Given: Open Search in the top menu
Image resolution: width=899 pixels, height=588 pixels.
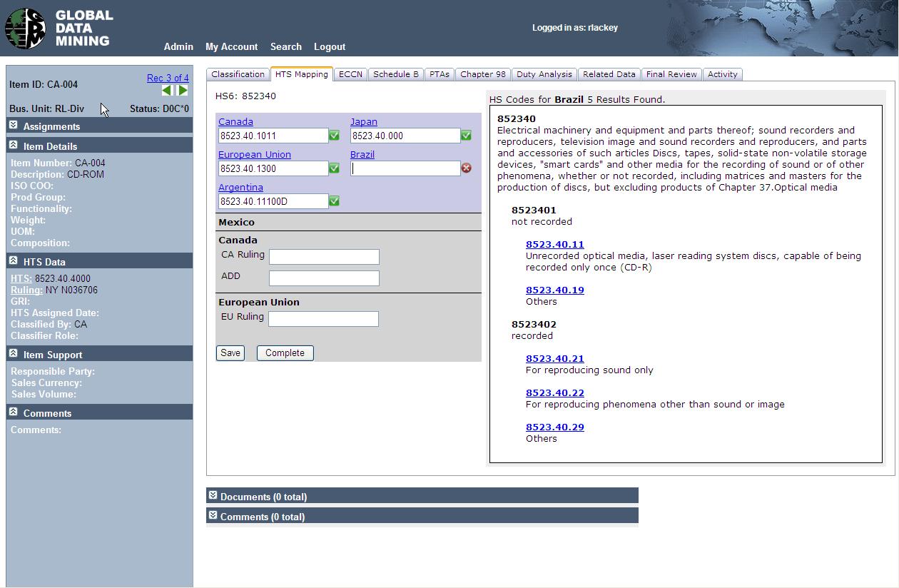Looking at the screenshot, I should [285, 47].
